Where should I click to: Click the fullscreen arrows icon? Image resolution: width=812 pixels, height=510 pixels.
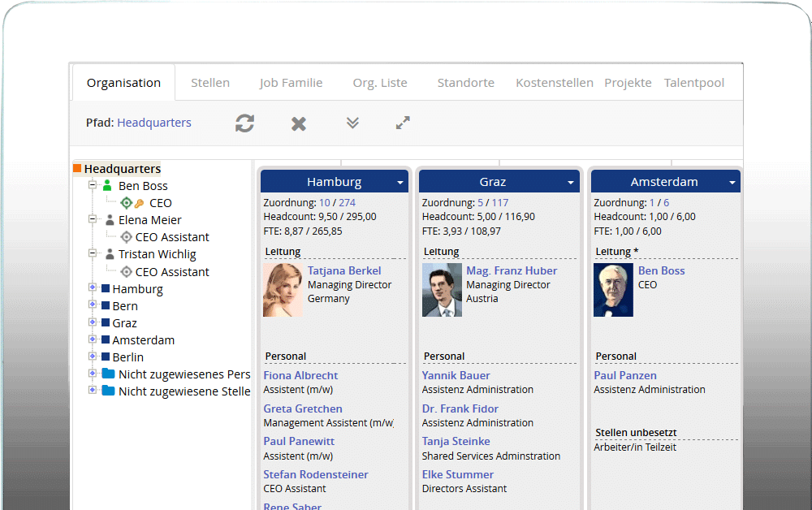pyautogui.click(x=403, y=123)
